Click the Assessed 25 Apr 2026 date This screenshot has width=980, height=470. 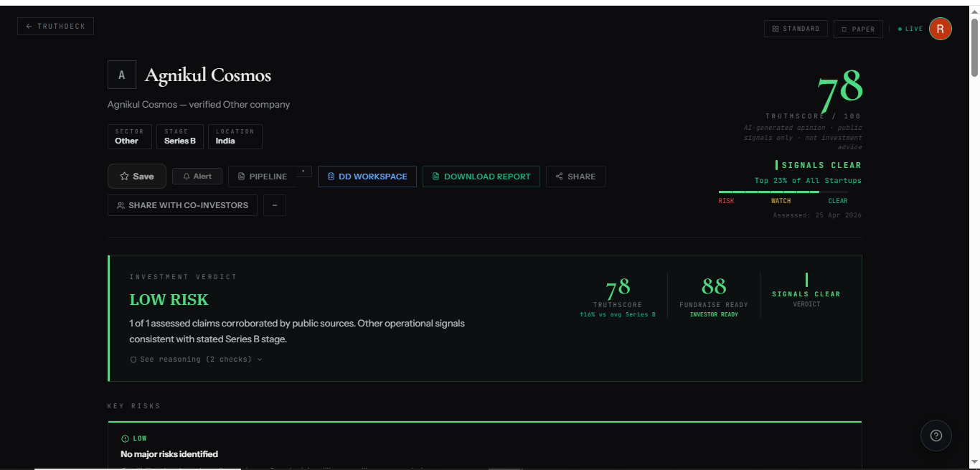tap(817, 215)
